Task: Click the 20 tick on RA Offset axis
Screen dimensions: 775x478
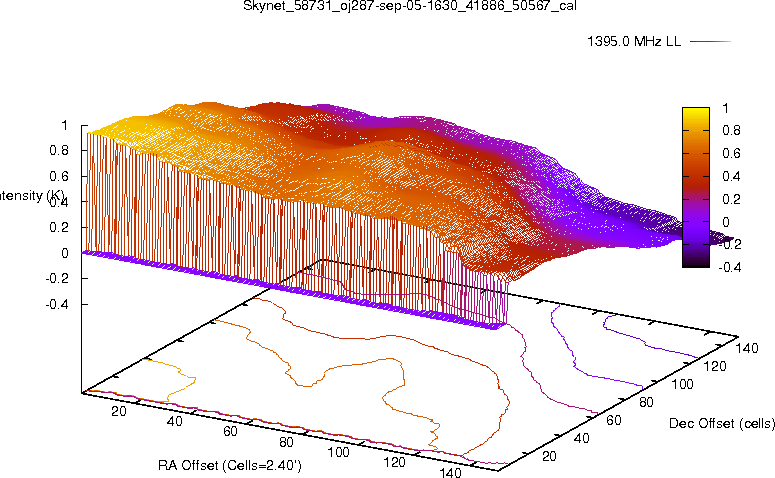Action: (119, 411)
